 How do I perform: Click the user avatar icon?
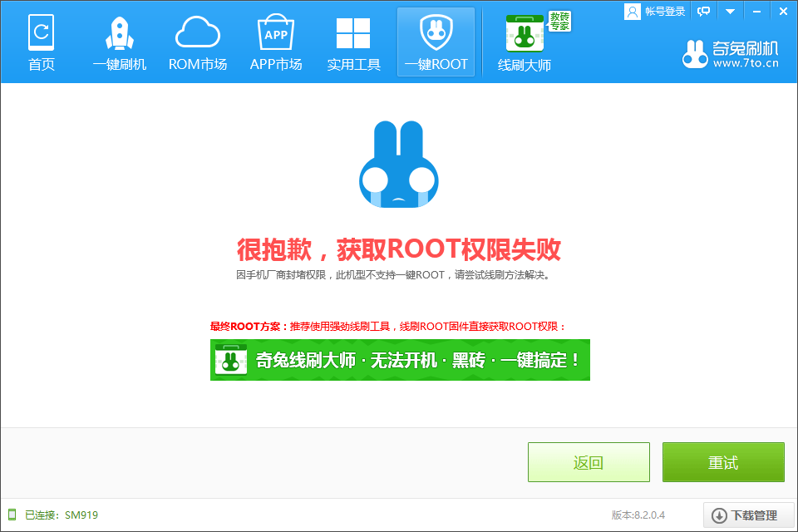632,11
